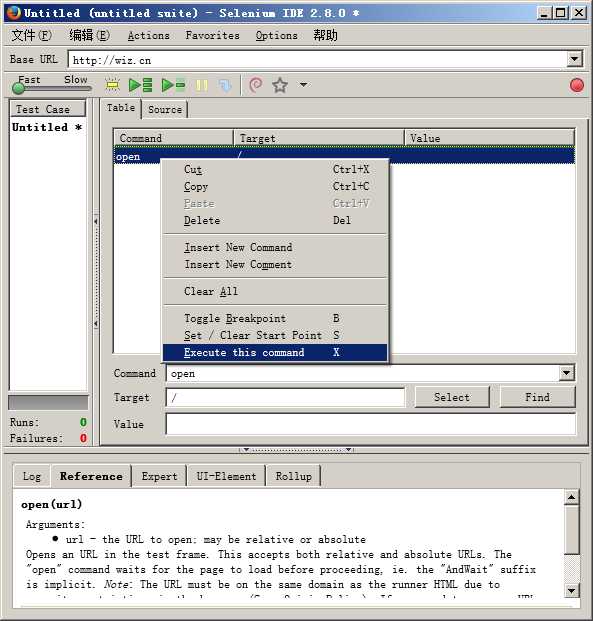Collapse bottom pane left splitter arrow
This screenshot has width=593, height=621.
(x=246, y=450)
